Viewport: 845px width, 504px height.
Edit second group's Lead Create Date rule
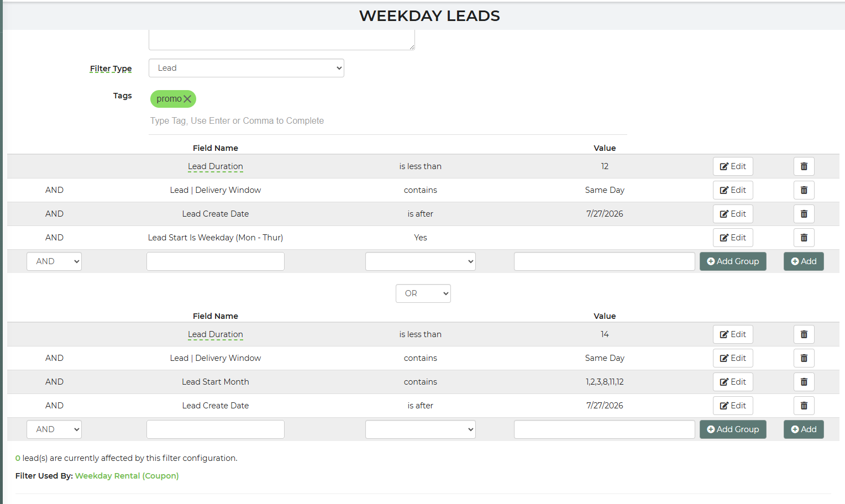[x=733, y=406]
